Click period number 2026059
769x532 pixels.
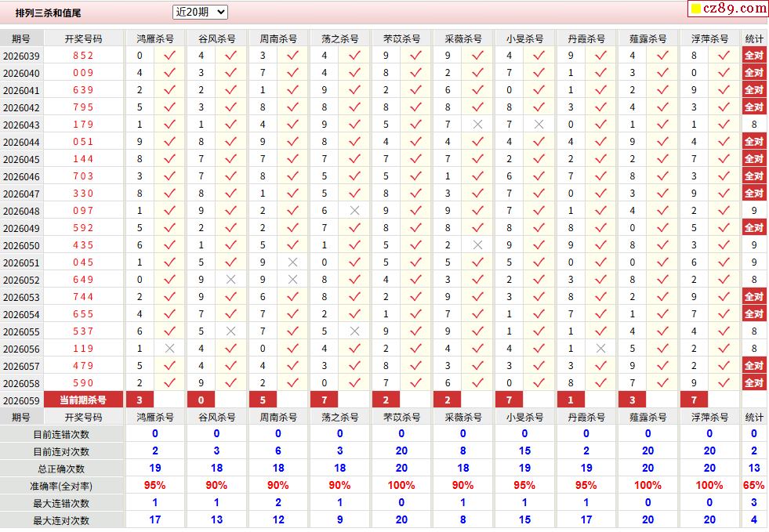pyautogui.click(x=22, y=401)
